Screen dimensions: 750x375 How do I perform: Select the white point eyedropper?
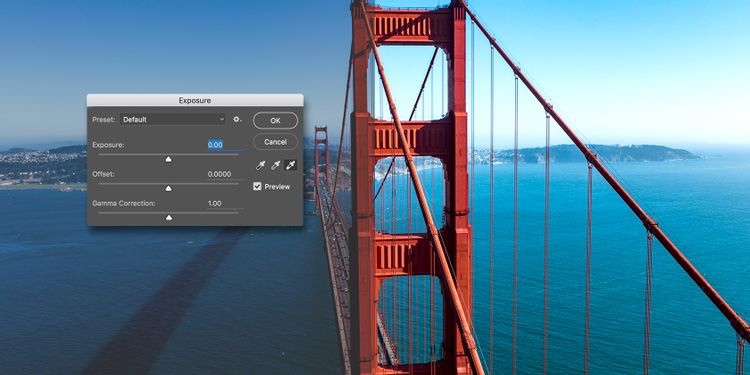point(290,165)
